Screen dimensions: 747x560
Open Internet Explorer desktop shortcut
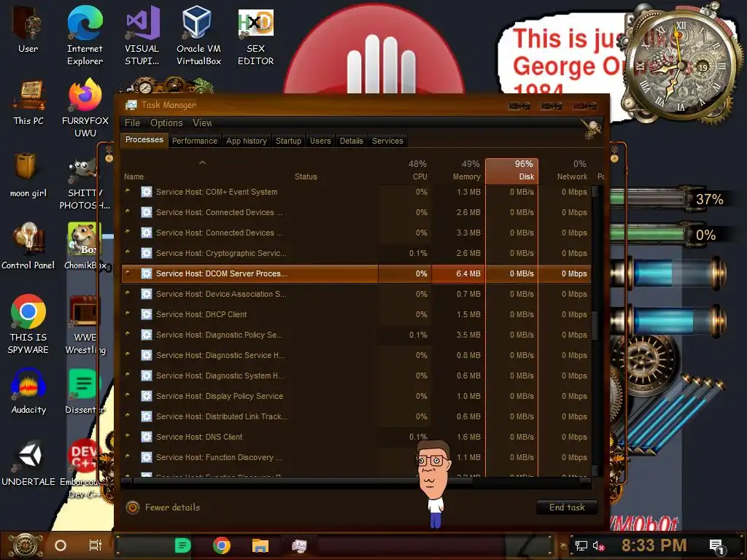pos(85,35)
